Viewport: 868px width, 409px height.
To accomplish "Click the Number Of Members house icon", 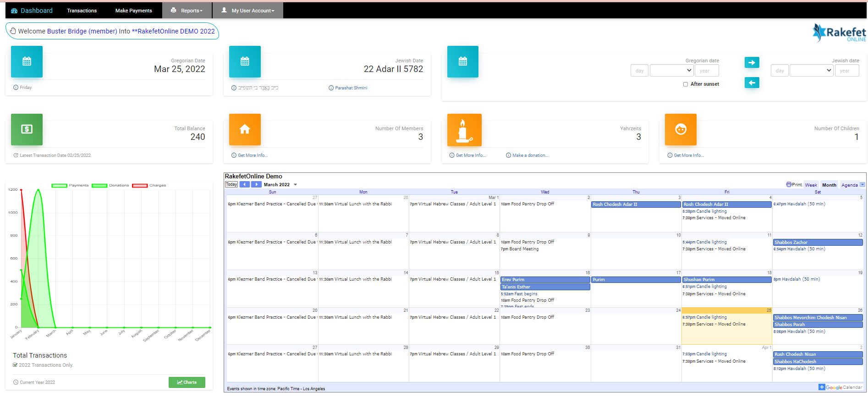I will point(245,129).
